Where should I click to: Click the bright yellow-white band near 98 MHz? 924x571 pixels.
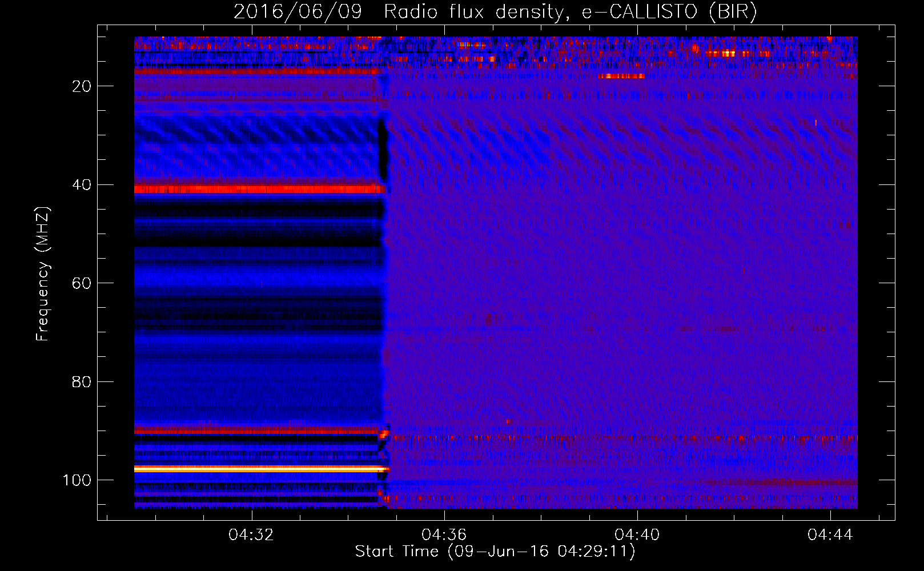(262, 469)
